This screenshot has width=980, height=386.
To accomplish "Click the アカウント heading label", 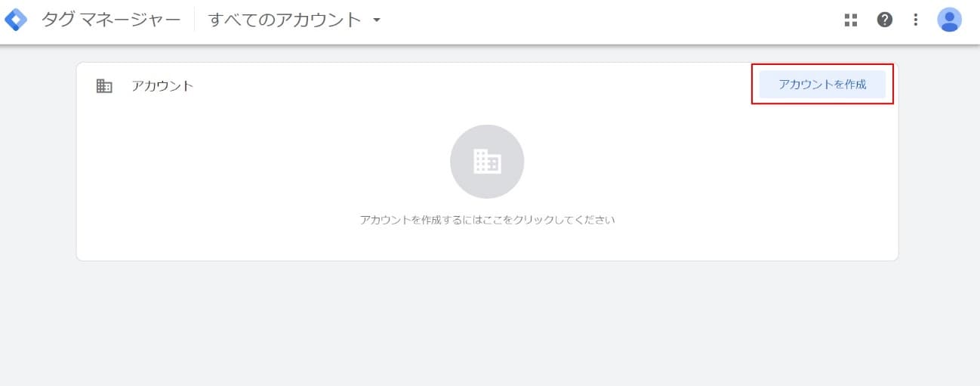I will coord(162,86).
